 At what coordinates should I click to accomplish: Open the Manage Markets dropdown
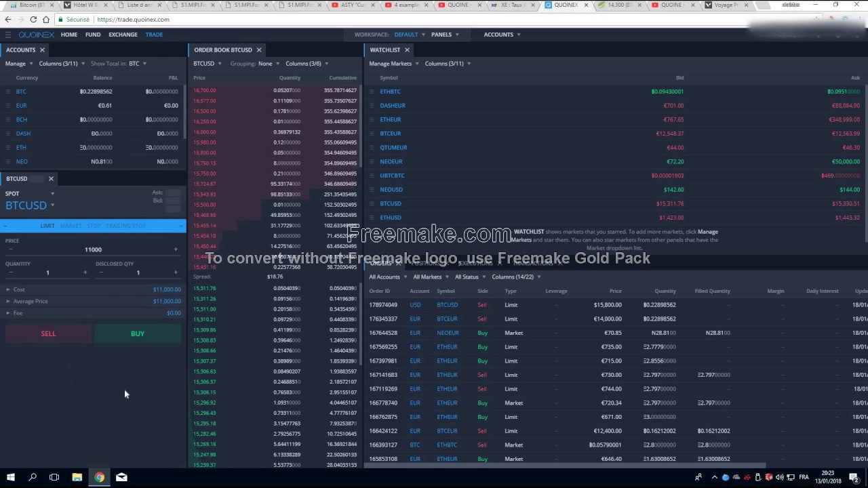pyautogui.click(x=393, y=64)
